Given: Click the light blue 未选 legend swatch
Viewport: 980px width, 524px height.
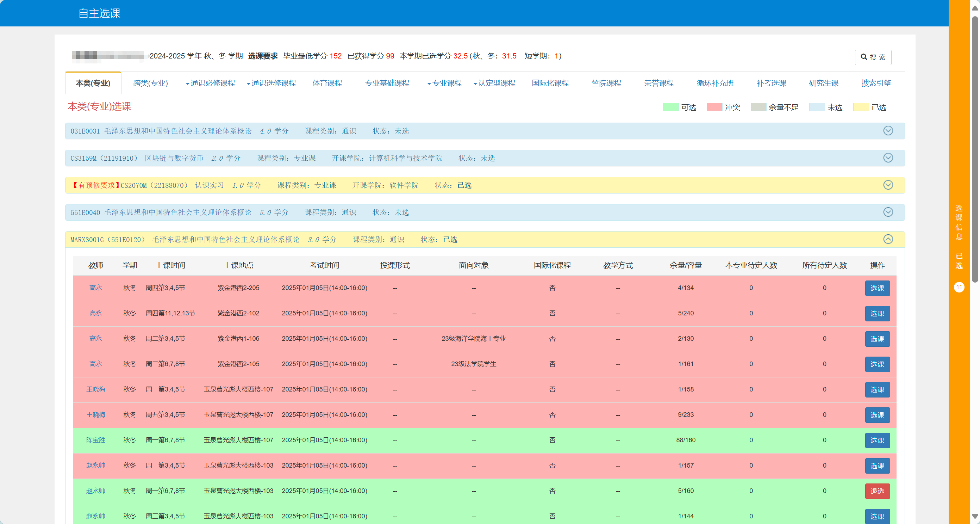Looking at the screenshot, I should click(x=817, y=107).
